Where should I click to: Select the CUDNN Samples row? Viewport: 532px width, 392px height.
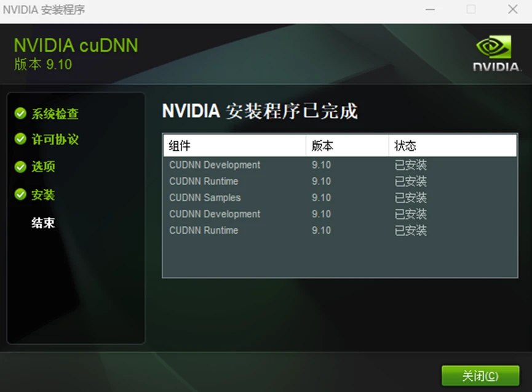[340, 198]
